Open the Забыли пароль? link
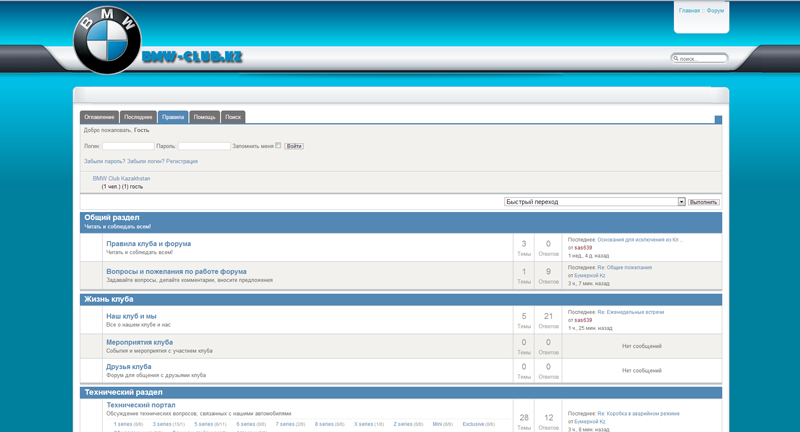The height and width of the screenshot is (432, 800). [105, 161]
